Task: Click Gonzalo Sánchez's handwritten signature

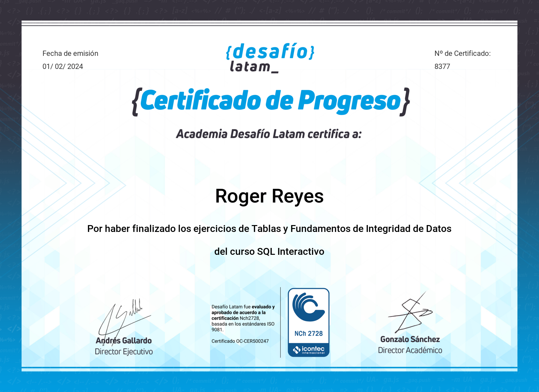Action: coord(410,313)
